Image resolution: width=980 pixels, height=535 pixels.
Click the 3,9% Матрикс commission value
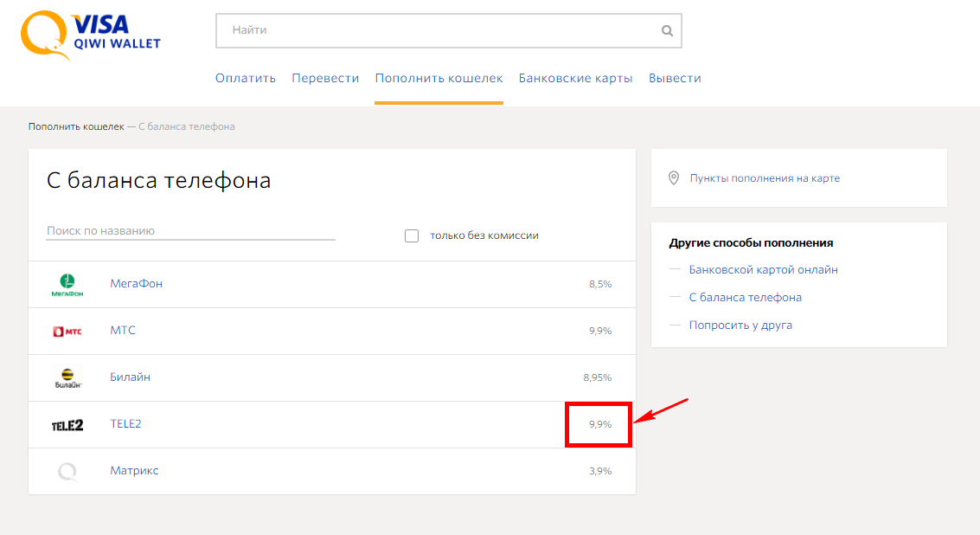(600, 471)
